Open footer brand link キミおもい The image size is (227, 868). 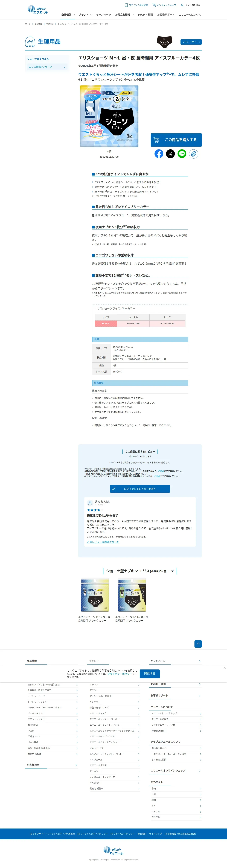pos(95,783)
